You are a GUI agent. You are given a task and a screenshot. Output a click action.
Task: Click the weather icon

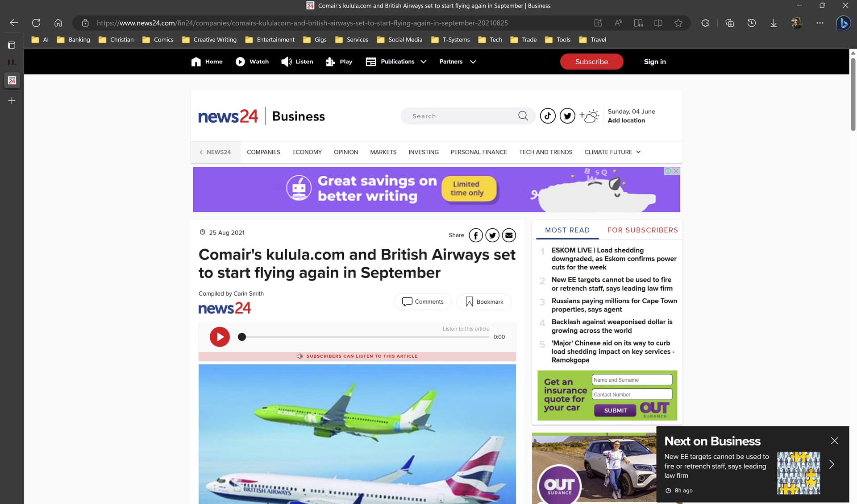tap(589, 116)
